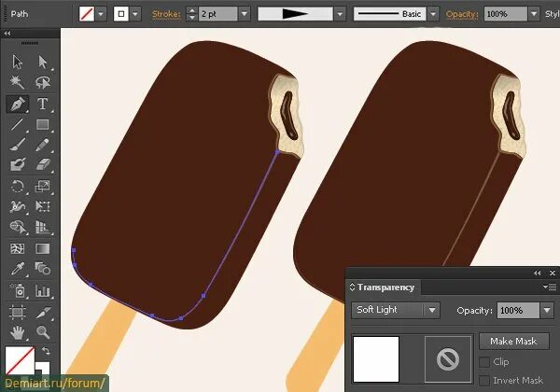The width and height of the screenshot is (560, 392).
Task: Select the Column Graph tool
Action: [x=43, y=290]
